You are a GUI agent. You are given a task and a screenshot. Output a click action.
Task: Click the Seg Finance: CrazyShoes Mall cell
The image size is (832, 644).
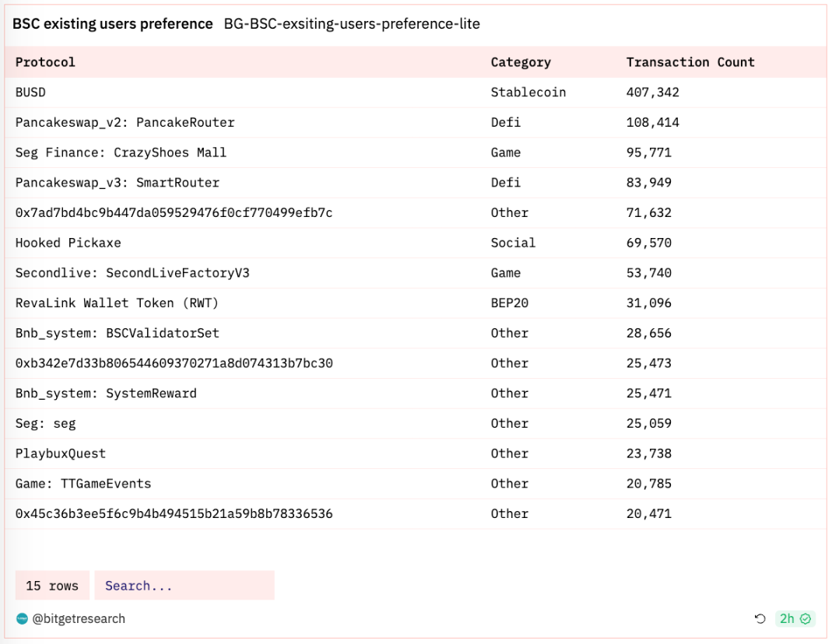[121, 152]
